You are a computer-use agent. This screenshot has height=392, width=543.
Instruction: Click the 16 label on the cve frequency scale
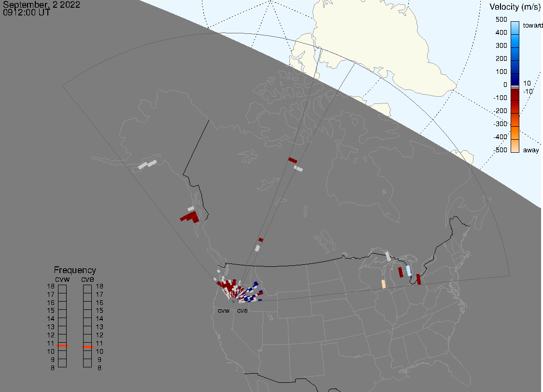(100, 303)
